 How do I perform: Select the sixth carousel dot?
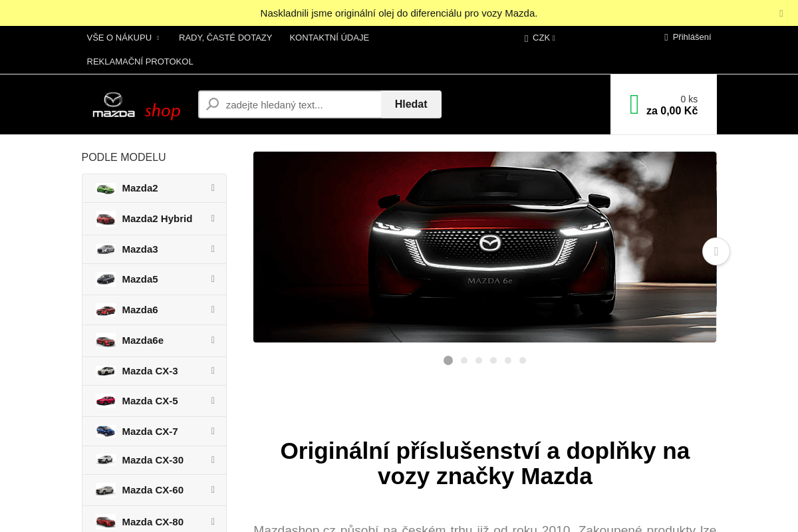click(523, 360)
